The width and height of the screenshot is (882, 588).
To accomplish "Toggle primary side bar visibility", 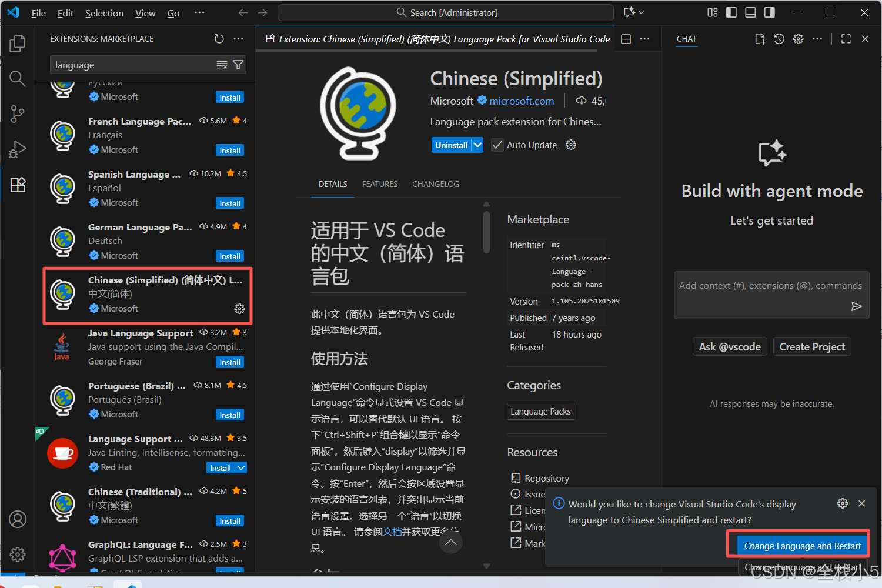I will click(x=731, y=12).
